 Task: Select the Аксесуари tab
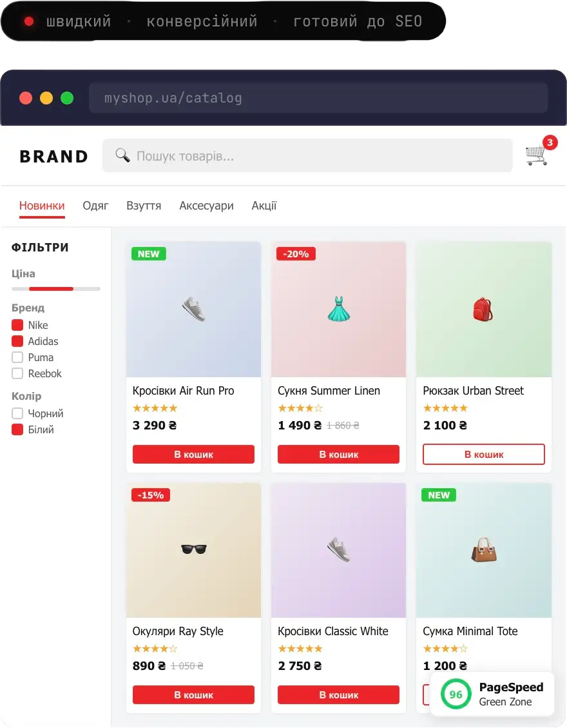[206, 206]
